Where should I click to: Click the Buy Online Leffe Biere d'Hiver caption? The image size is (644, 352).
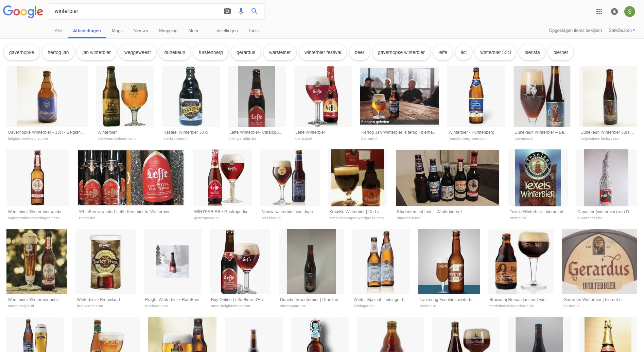pyautogui.click(x=239, y=300)
